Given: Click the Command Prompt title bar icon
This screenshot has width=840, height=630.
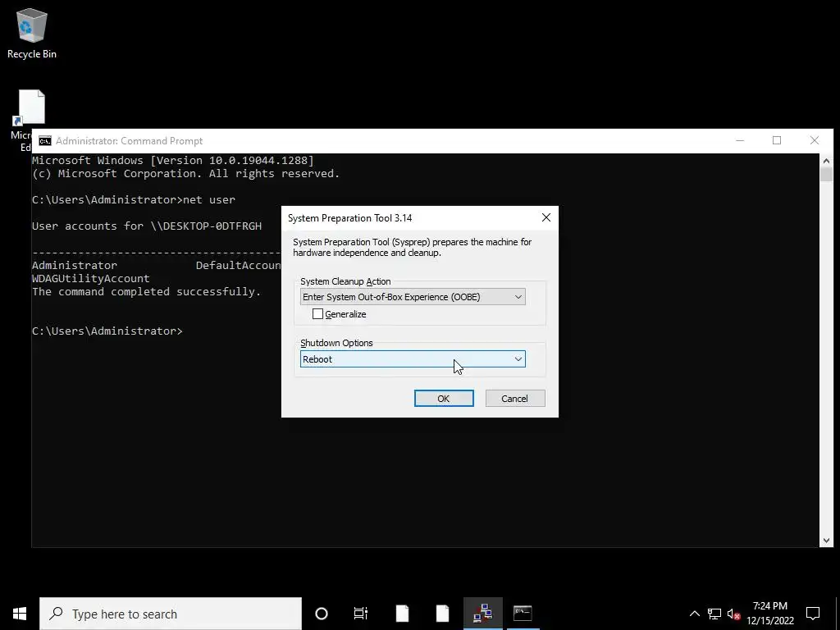Looking at the screenshot, I should (45, 141).
